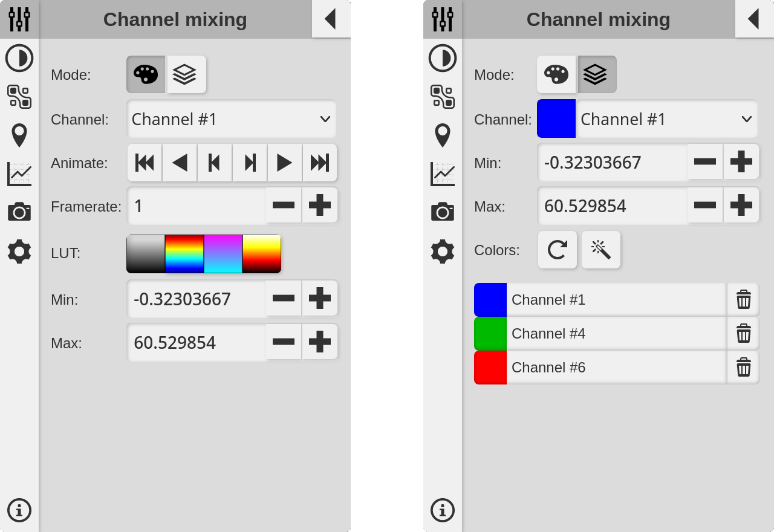Open location pin icon in right panel sidebar
Viewport: 774px width, 532px height.
(x=443, y=135)
